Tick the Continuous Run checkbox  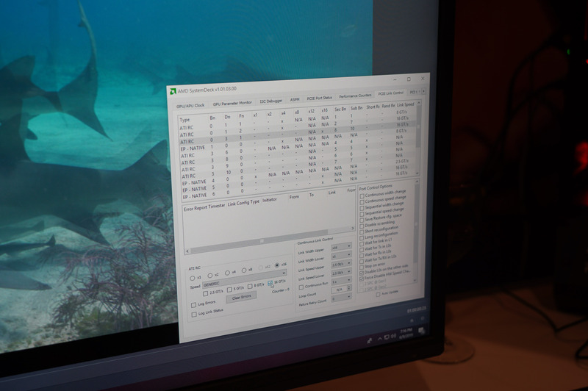(301, 287)
